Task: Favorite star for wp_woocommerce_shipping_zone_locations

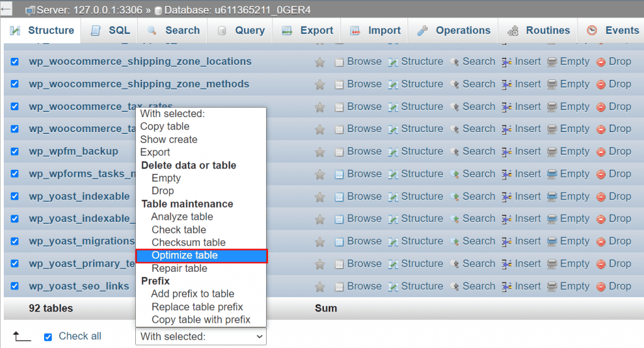Action: click(x=319, y=62)
